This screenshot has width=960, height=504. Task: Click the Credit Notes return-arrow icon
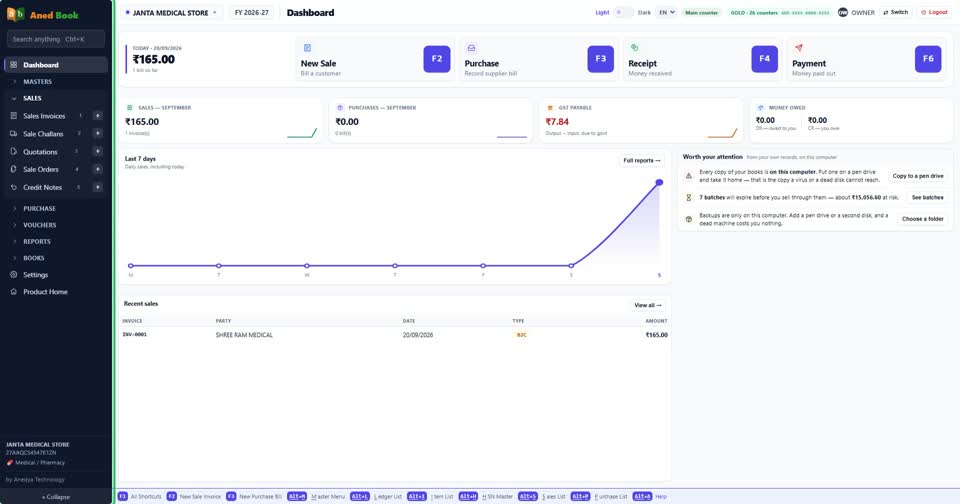[x=13, y=187]
